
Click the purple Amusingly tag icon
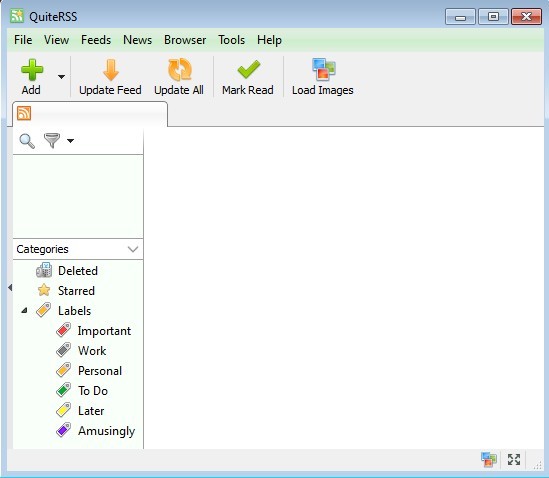click(x=64, y=430)
